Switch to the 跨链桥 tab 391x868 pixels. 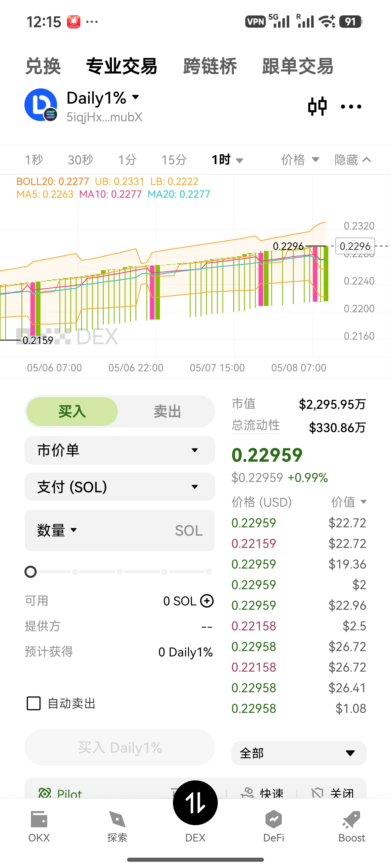tap(210, 66)
